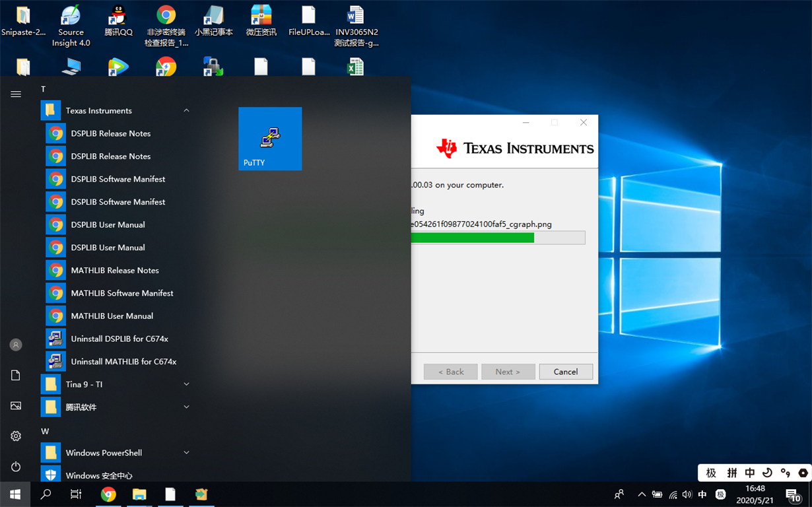Open the 腾讯QQ desktop icon
Image resolution: width=812 pixels, height=507 pixels.
coord(118,21)
